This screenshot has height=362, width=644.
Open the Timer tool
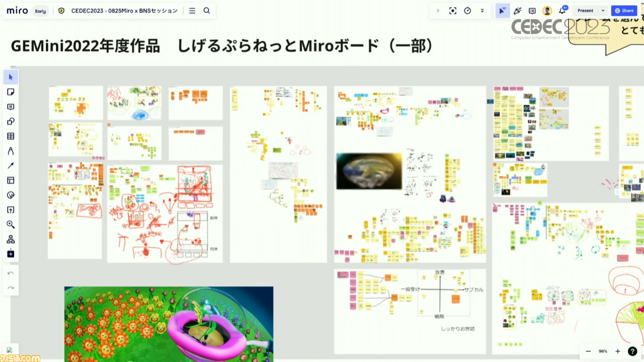click(467, 11)
